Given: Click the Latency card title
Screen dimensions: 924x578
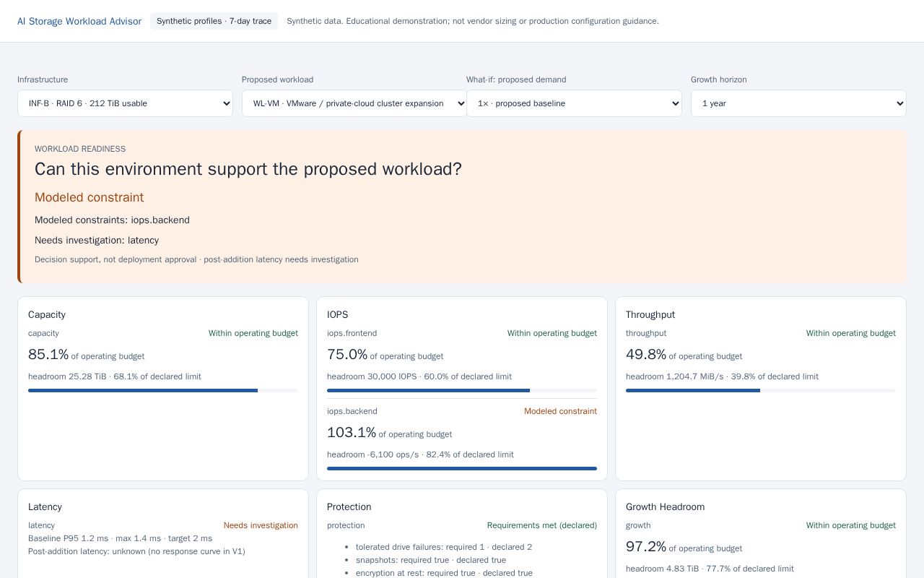Looking at the screenshot, I should pyautogui.click(x=45, y=507).
